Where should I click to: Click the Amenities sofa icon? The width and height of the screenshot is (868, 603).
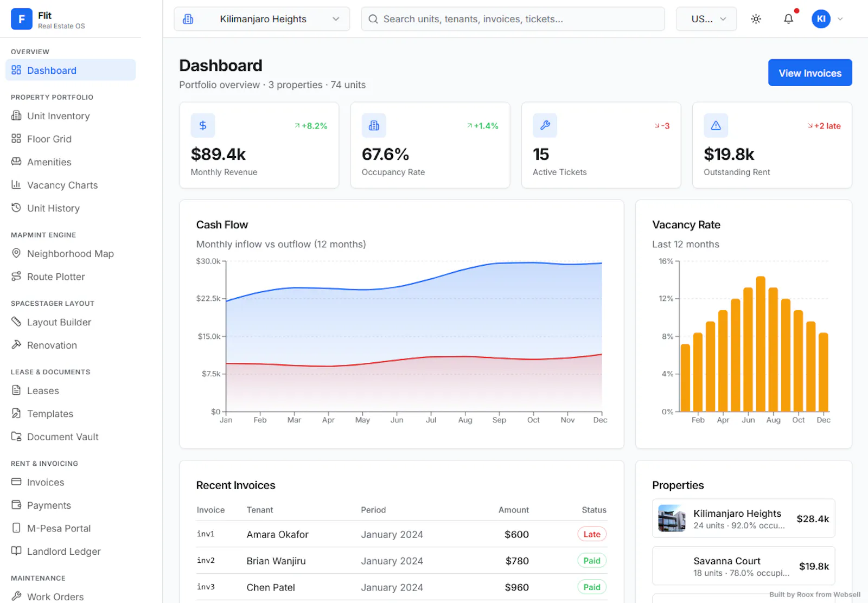coord(16,162)
